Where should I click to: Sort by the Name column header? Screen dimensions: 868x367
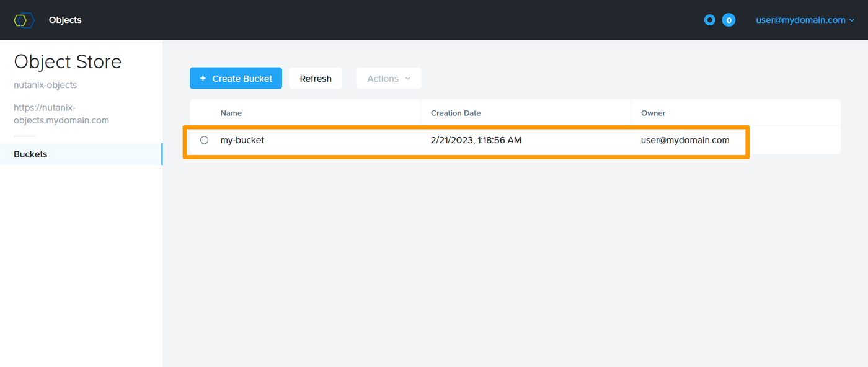(231, 113)
